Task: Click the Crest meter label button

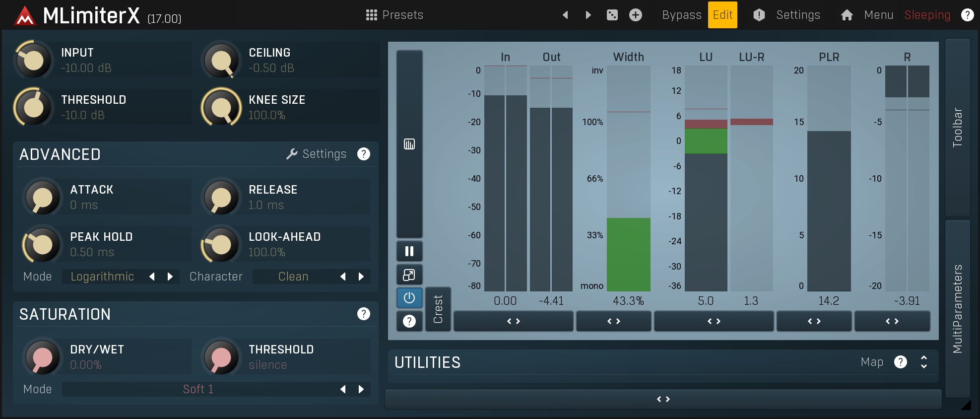Action: [x=438, y=309]
